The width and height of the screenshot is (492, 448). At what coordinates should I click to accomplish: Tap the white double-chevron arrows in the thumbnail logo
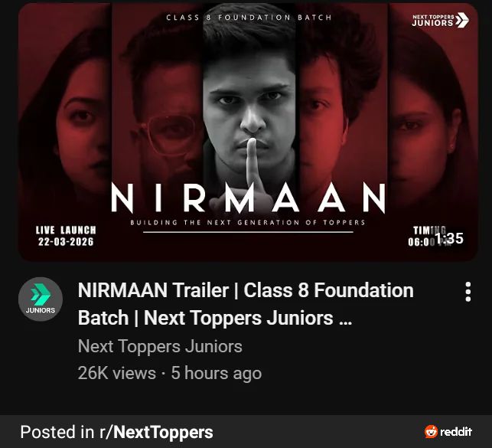coord(462,20)
